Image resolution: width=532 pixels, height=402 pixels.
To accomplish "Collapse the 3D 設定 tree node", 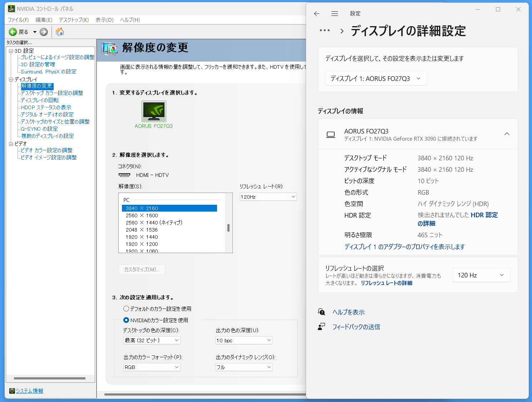I will tap(11, 51).
